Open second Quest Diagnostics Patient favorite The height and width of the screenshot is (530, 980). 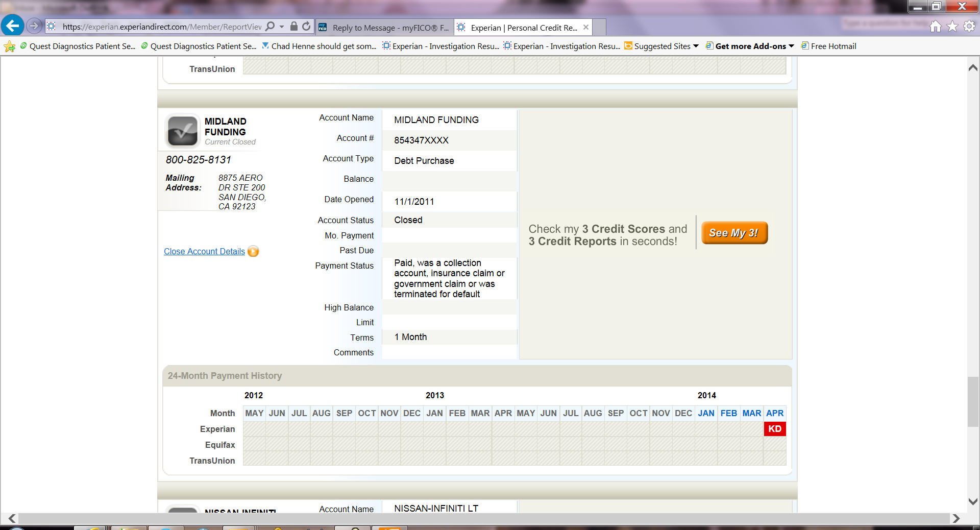(x=199, y=46)
